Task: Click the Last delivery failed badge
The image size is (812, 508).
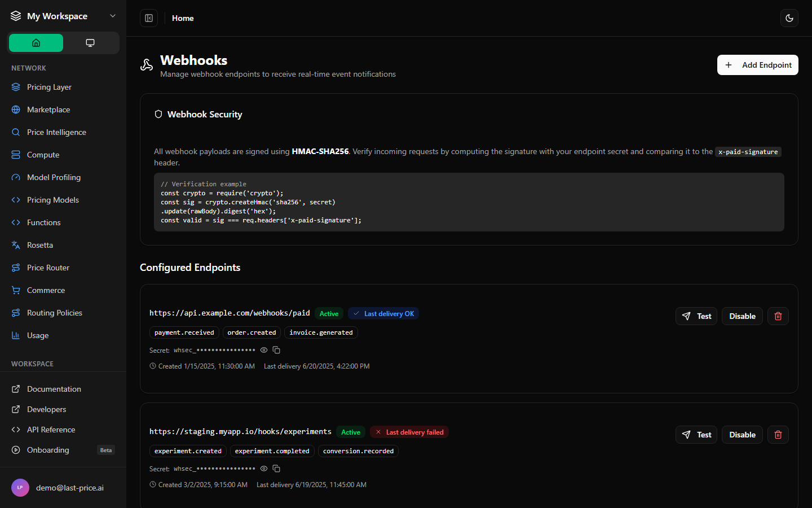Action: pyautogui.click(x=409, y=432)
